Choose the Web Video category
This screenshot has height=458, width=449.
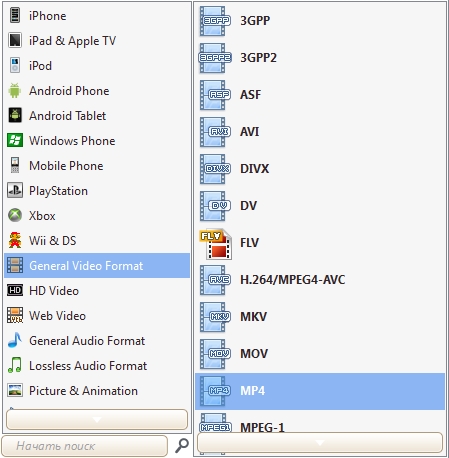97,316
